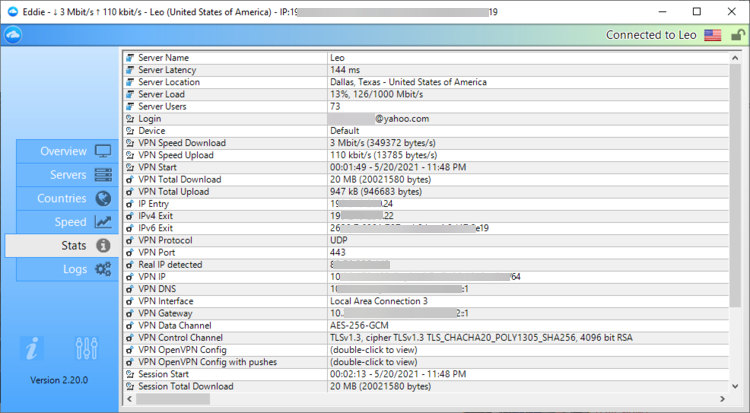Screen dimensions: 750x413
Task: Click the green padlock icon
Action: pos(736,35)
